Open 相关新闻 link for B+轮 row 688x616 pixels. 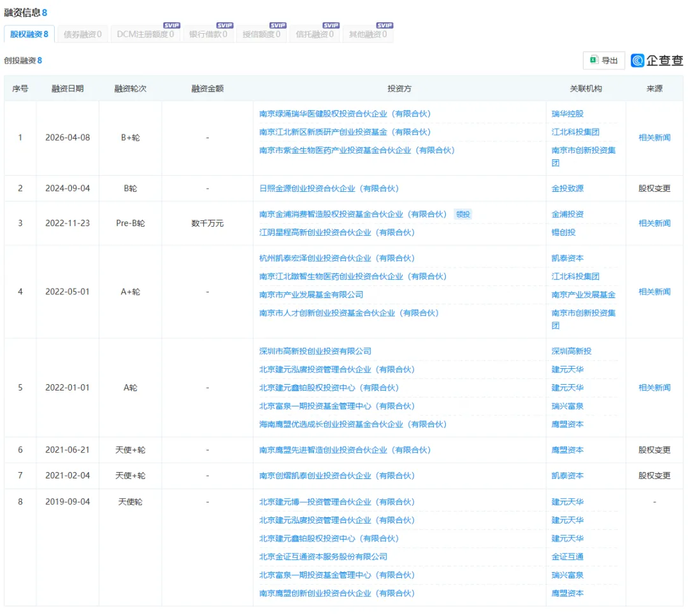click(654, 138)
